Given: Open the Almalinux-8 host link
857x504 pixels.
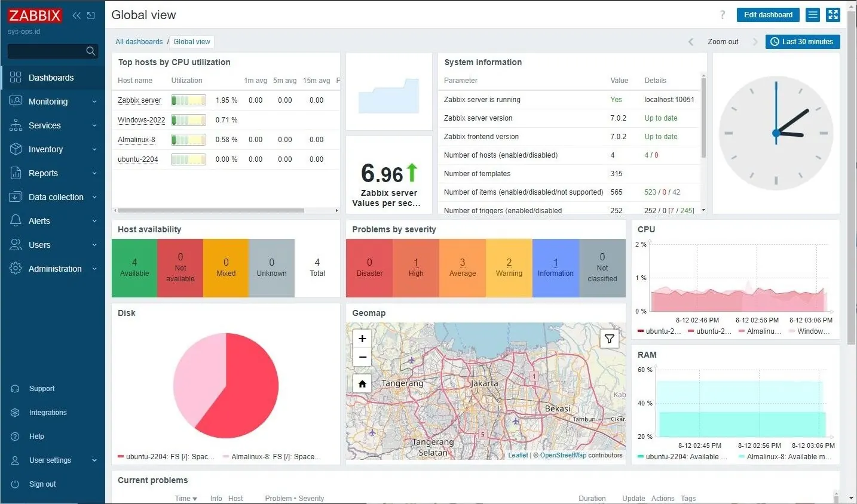Looking at the screenshot, I should coord(136,140).
